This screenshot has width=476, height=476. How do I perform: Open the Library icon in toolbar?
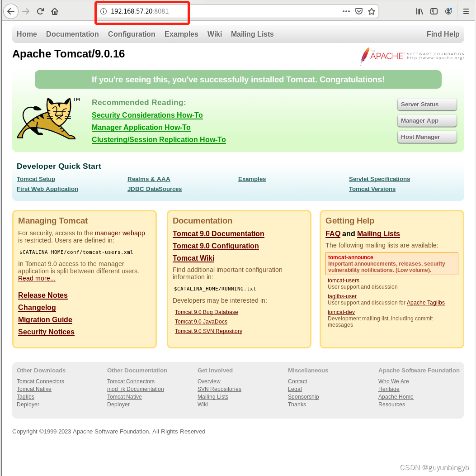click(x=419, y=12)
